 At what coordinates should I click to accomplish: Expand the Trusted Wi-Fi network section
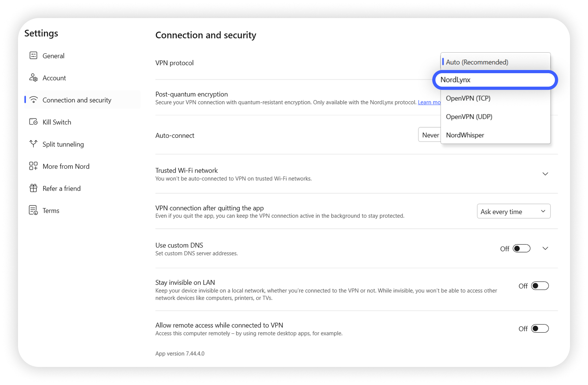click(x=545, y=174)
